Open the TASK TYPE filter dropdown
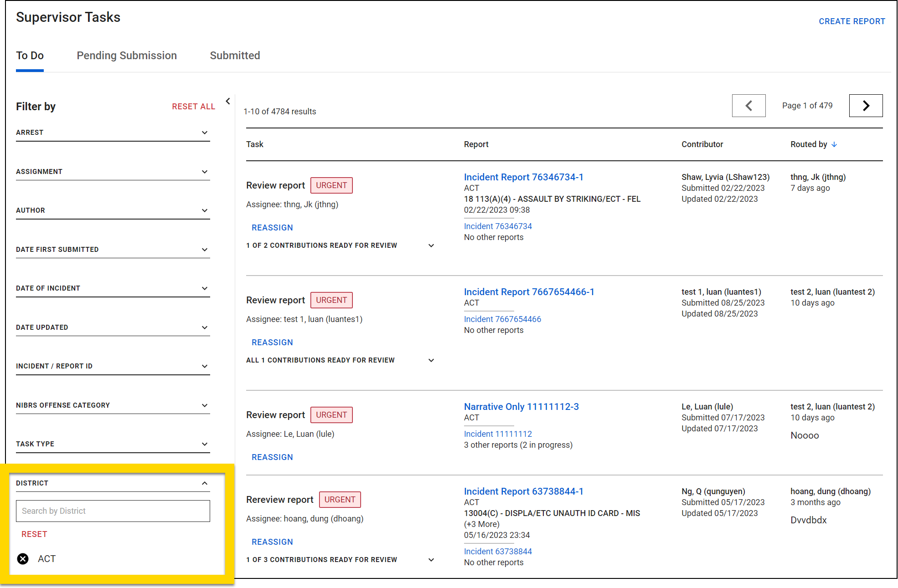Screen dimensions: 898x588 click(x=205, y=444)
